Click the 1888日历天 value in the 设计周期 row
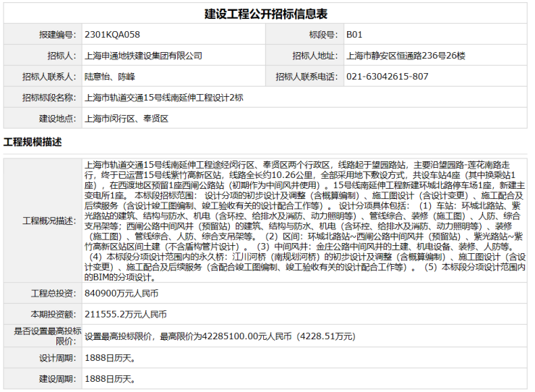 point(109,357)
